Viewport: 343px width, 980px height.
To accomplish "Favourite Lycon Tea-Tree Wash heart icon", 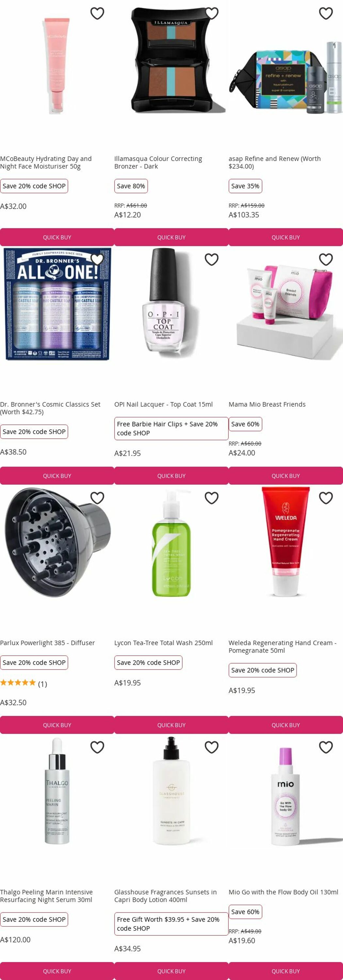I will click(211, 498).
